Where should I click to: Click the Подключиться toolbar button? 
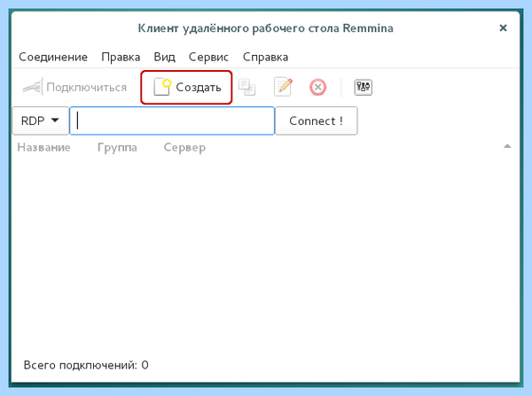tap(74, 88)
